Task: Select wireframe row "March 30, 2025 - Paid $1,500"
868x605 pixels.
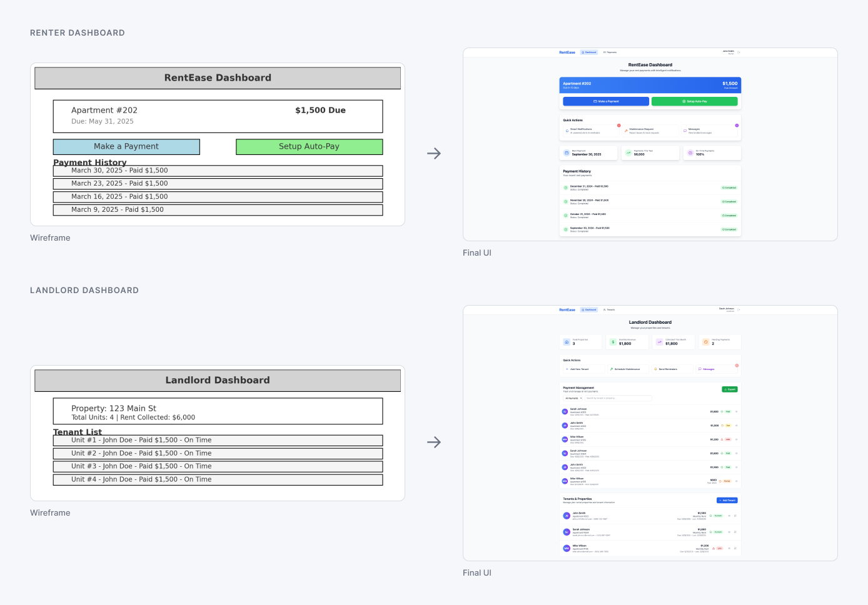Action: click(218, 171)
